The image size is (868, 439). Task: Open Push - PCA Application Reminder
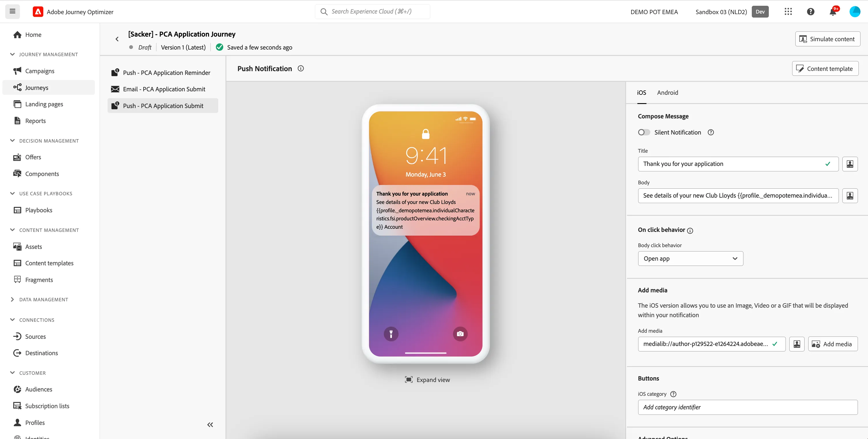pos(163,73)
